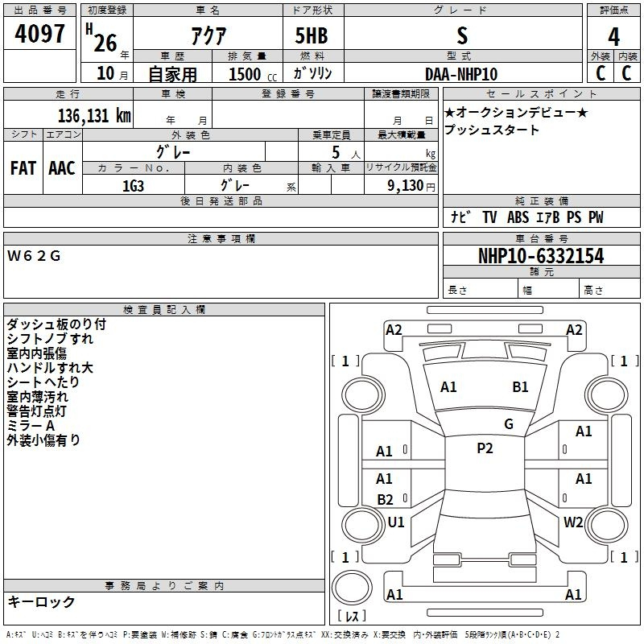The height and width of the screenshot is (644, 644).
Task: Click the P2 marker on the car roof
Action: coord(485,448)
